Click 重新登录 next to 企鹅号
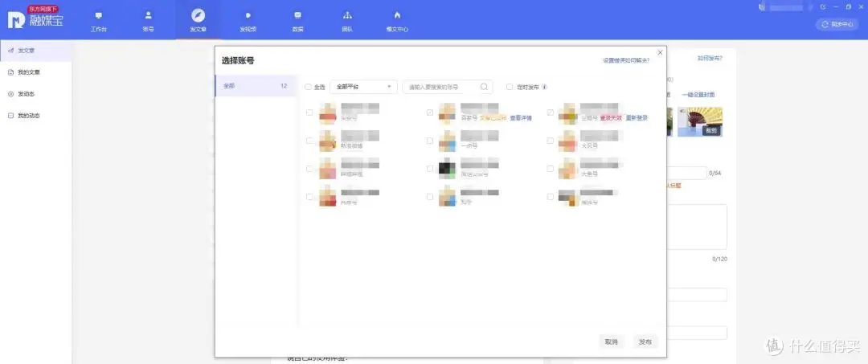 pos(637,118)
